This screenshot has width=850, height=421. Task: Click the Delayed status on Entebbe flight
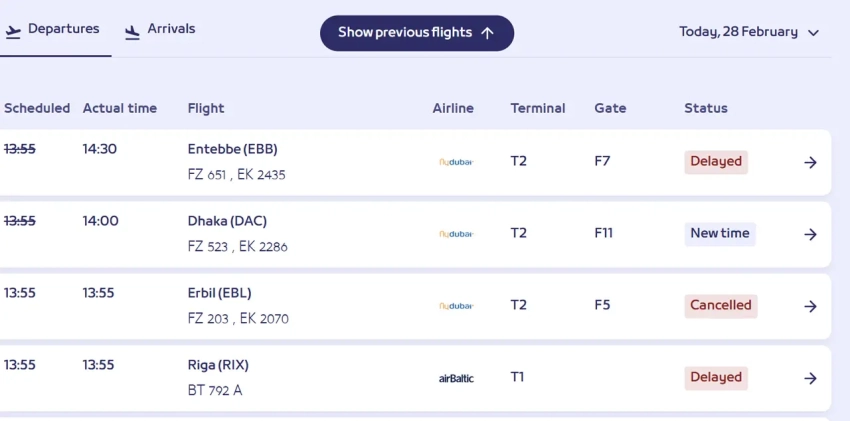click(x=716, y=161)
